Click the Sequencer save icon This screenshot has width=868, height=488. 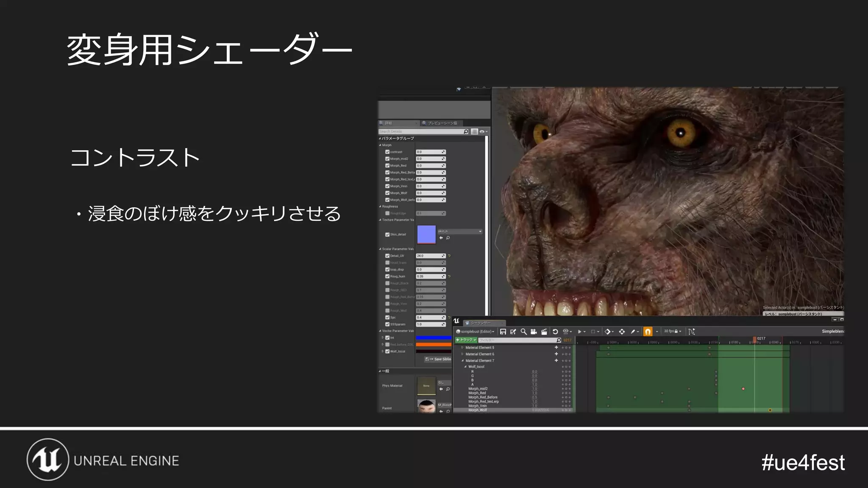pyautogui.click(x=503, y=332)
